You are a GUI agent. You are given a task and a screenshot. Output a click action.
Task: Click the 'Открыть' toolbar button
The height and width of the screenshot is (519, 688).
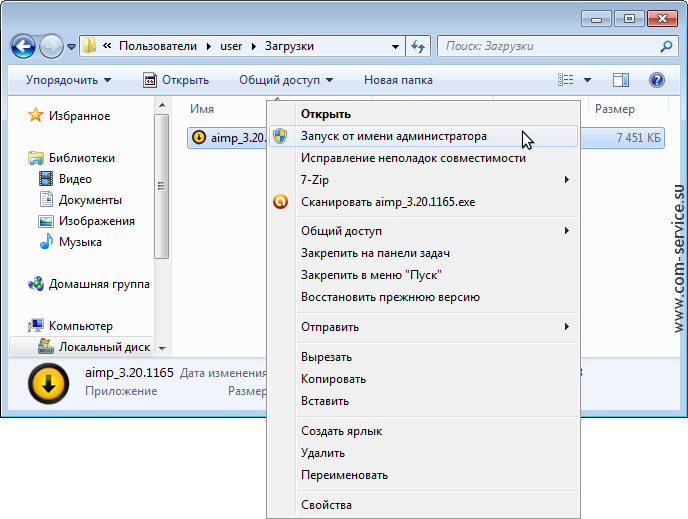[176, 80]
